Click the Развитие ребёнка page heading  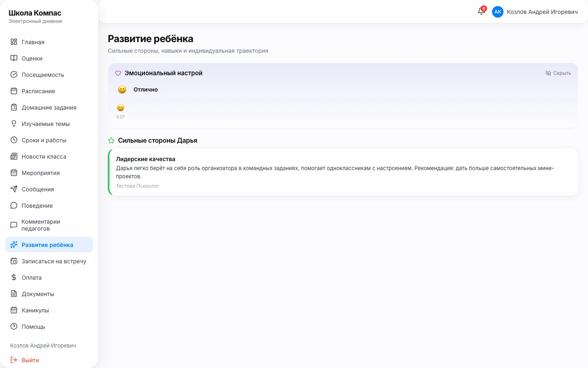point(151,39)
